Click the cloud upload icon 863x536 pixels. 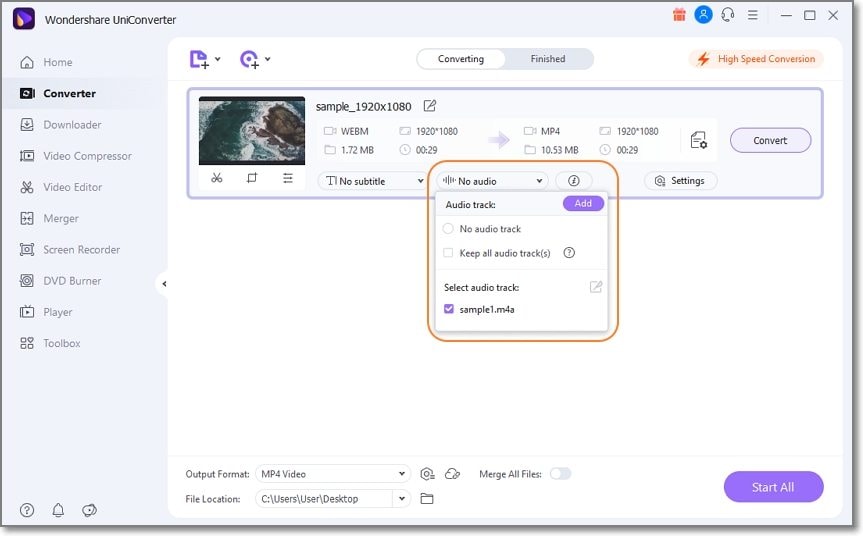tap(452, 474)
